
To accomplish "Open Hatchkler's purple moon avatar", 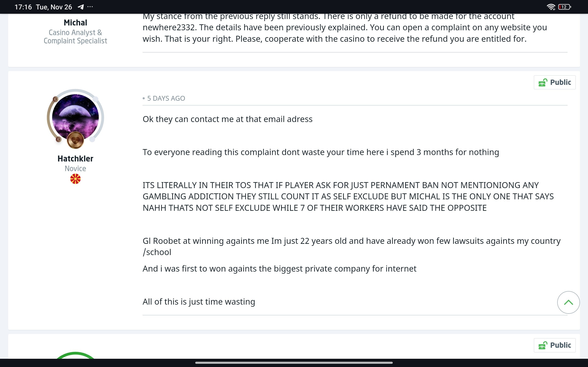I will point(75,117).
